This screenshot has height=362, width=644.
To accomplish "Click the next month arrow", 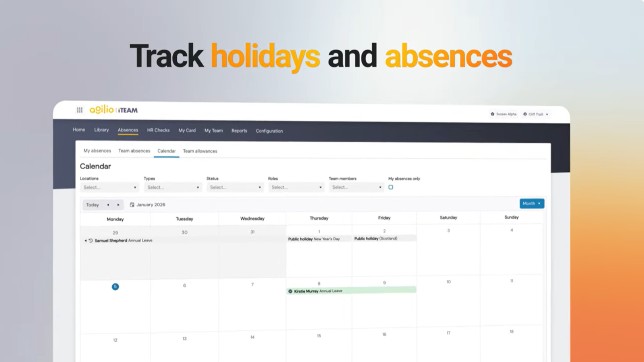I will click(118, 205).
